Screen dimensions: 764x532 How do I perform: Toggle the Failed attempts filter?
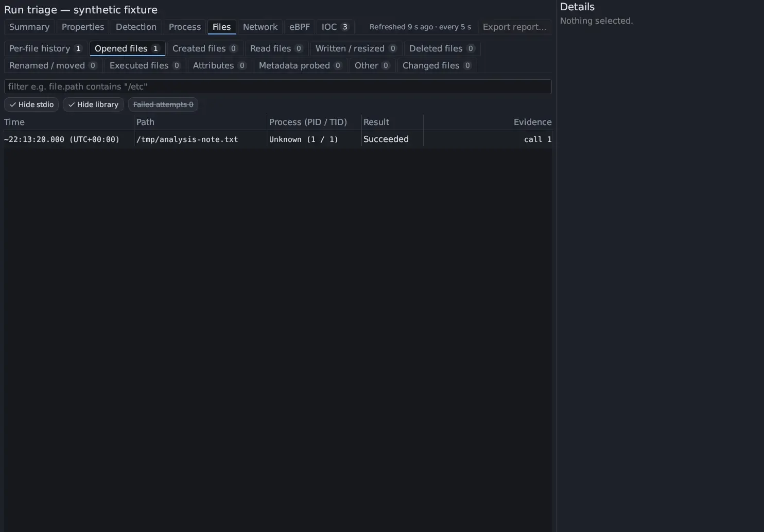coord(163,104)
